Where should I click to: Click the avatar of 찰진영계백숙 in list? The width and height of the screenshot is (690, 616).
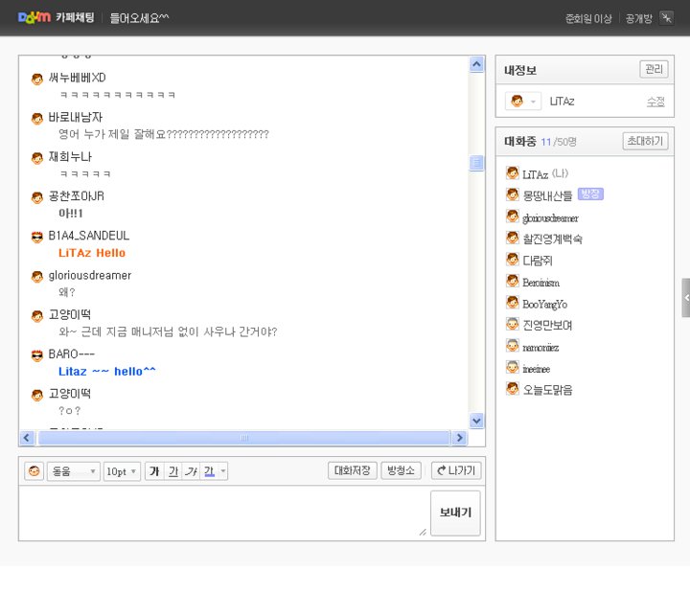pos(512,238)
